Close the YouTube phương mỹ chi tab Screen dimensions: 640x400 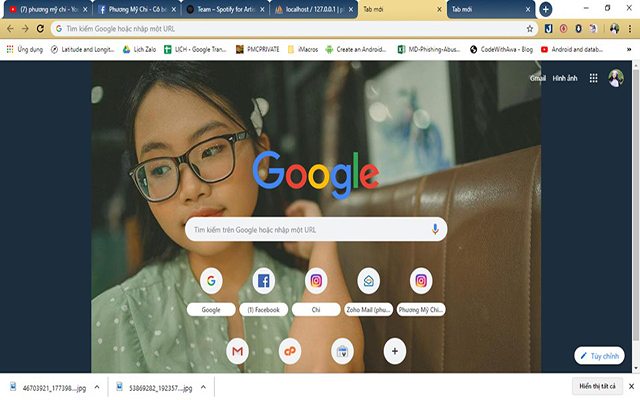[85, 9]
